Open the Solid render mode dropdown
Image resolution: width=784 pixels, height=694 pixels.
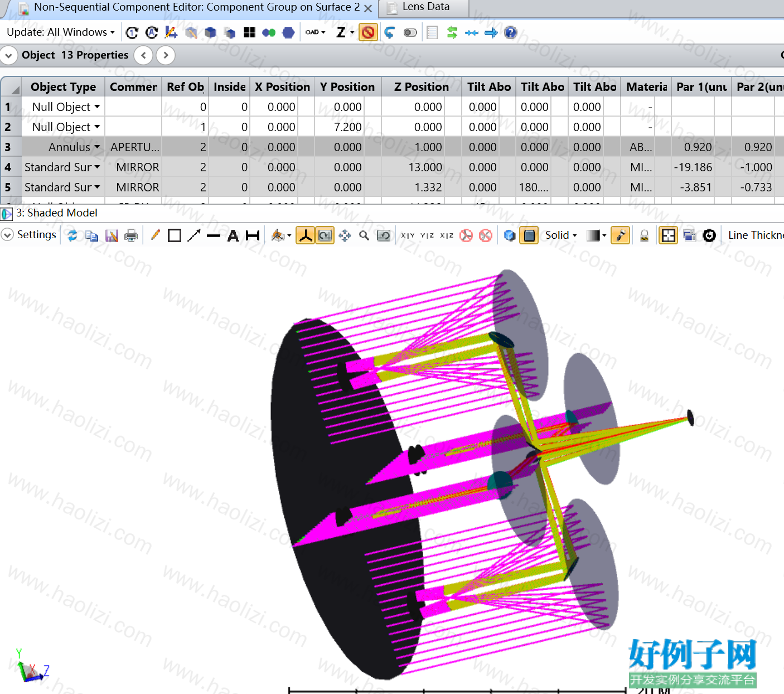tap(561, 235)
